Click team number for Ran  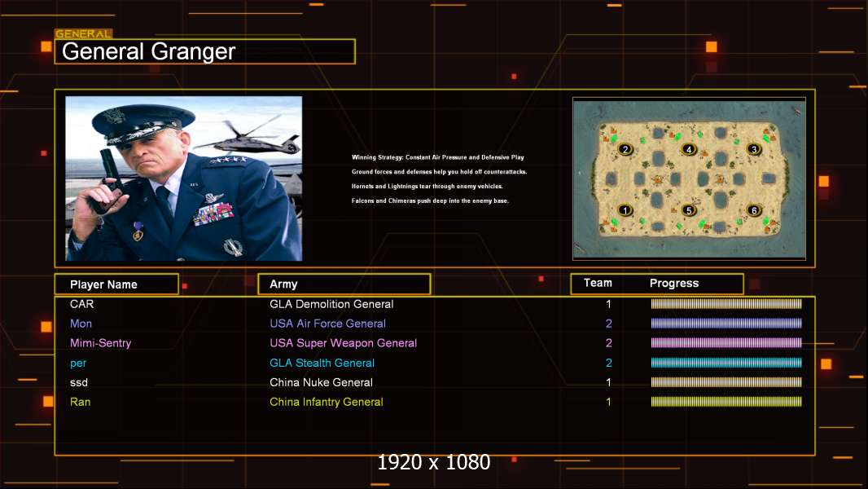[x=608, y=402]
